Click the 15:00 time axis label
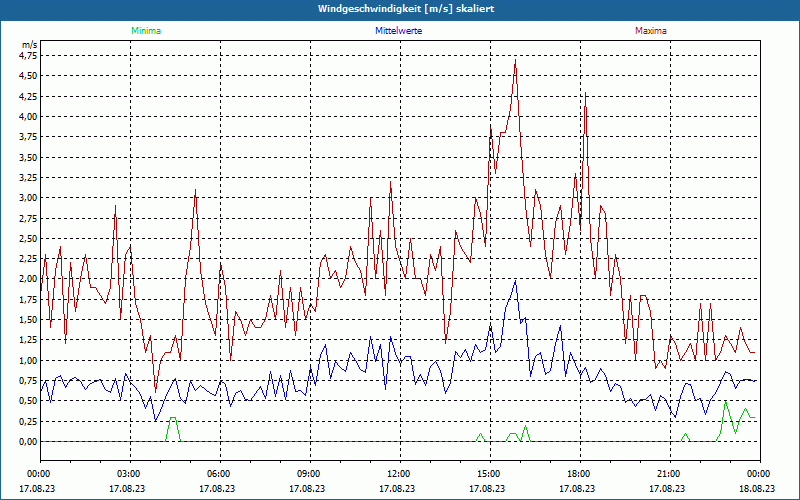The image size is (800, 500). (488, 474)
